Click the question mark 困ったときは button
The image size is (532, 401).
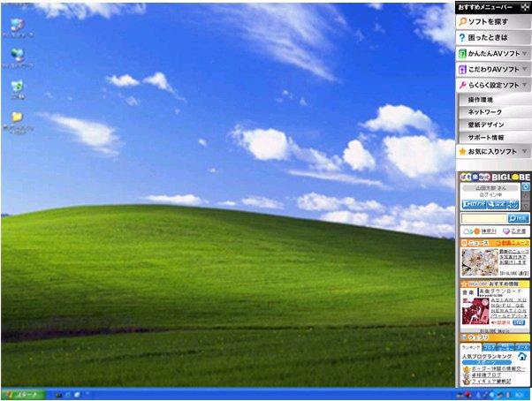coord(493,38)
